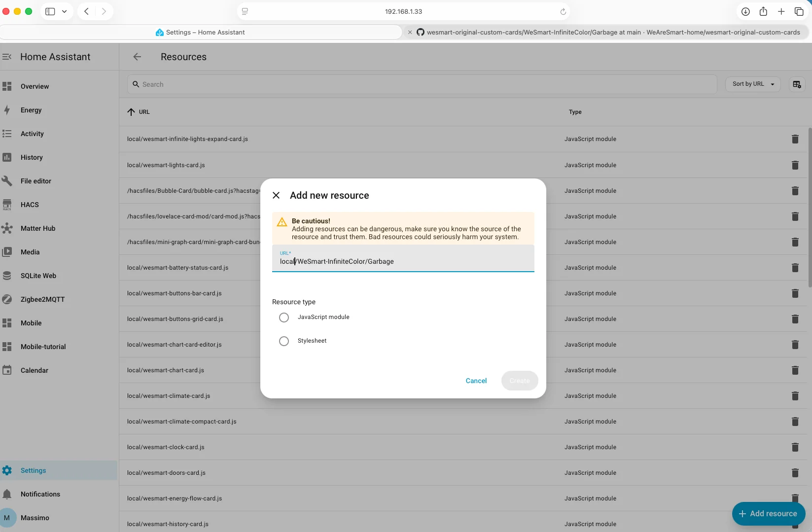Show Safari tab overview
This screenshot has height=532, width=812.
click(799, 11)
